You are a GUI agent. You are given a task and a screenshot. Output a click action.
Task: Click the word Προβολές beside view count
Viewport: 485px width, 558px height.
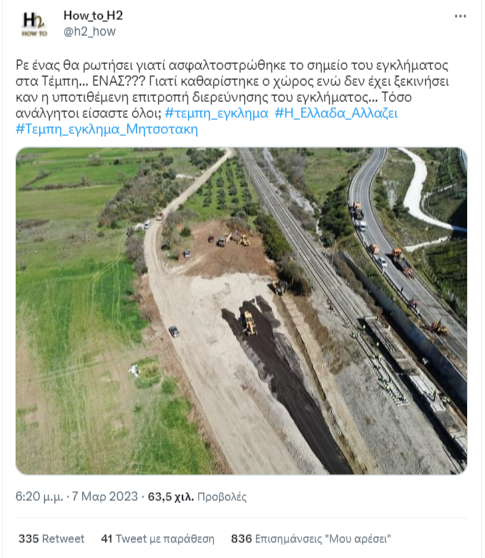click(222, 496)
